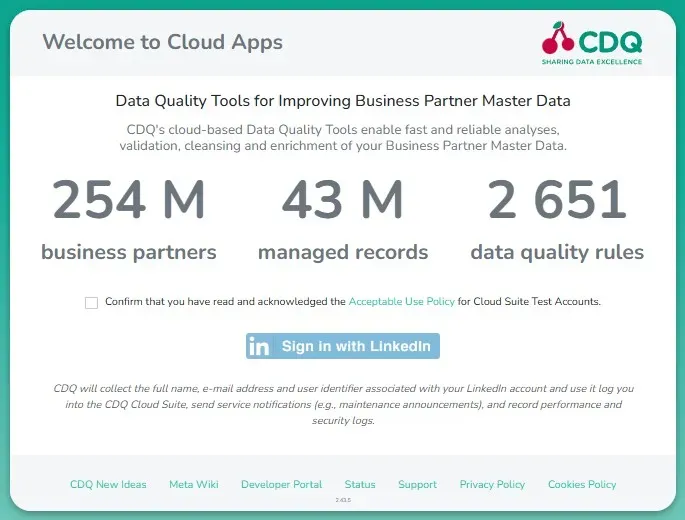
Task: Open the Acceptable Use Policy link
Action: (401, 302)
